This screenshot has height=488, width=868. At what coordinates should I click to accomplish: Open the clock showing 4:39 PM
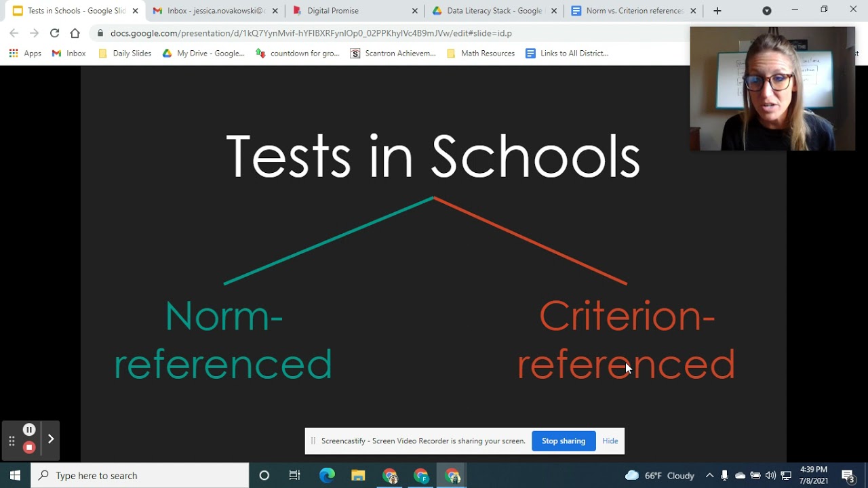(814, 475)
